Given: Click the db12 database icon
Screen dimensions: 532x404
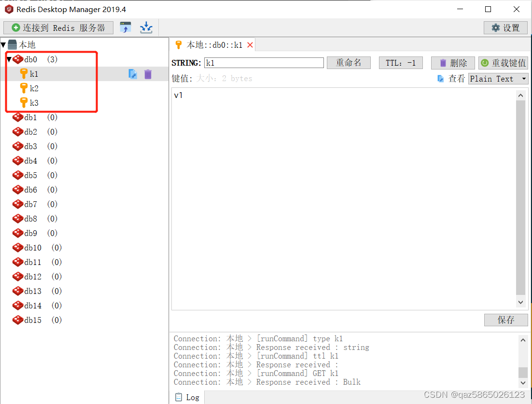Looking at the screenshot, I should (18, 277).
